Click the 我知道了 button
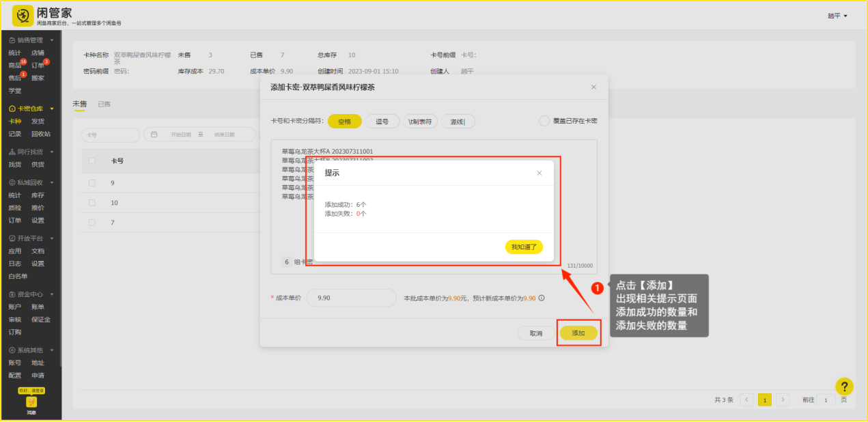The width and height of the screenshot is (868, 422). (524, 247)
